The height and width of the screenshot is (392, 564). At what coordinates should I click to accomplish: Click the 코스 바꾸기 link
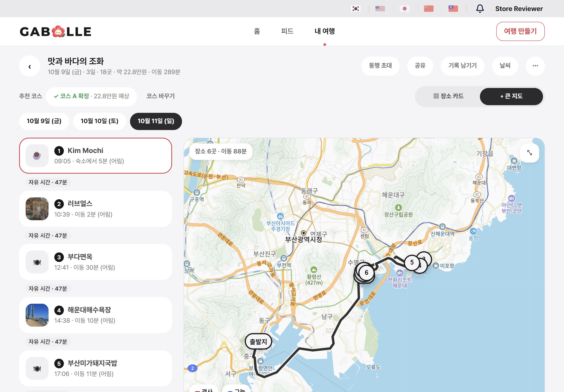(160, 96)
